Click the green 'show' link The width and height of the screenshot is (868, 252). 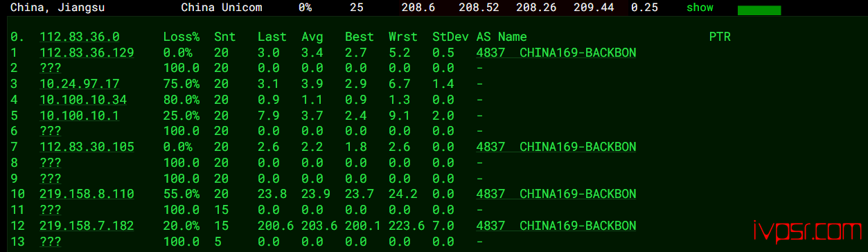pos(700,8)
